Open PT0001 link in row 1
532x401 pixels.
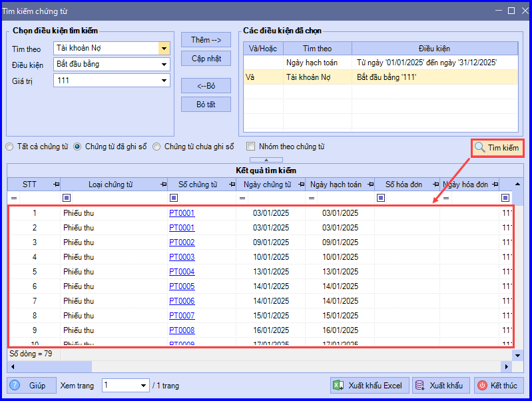pyautogui.click(x=182, y=213)
